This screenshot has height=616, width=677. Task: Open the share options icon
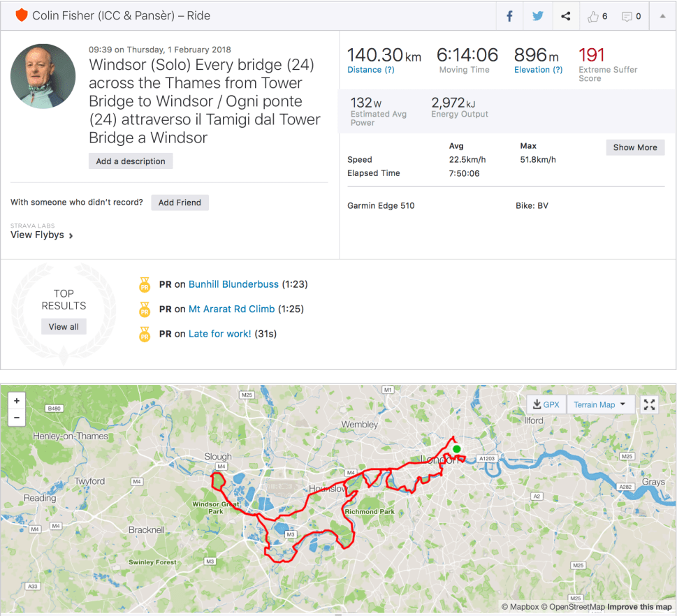[x=566, y=16]
